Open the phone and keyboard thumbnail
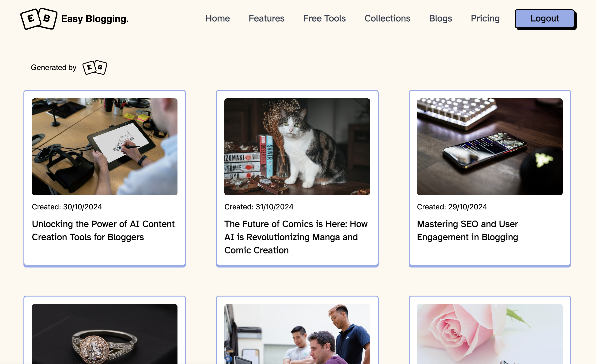 coord(490,147)
